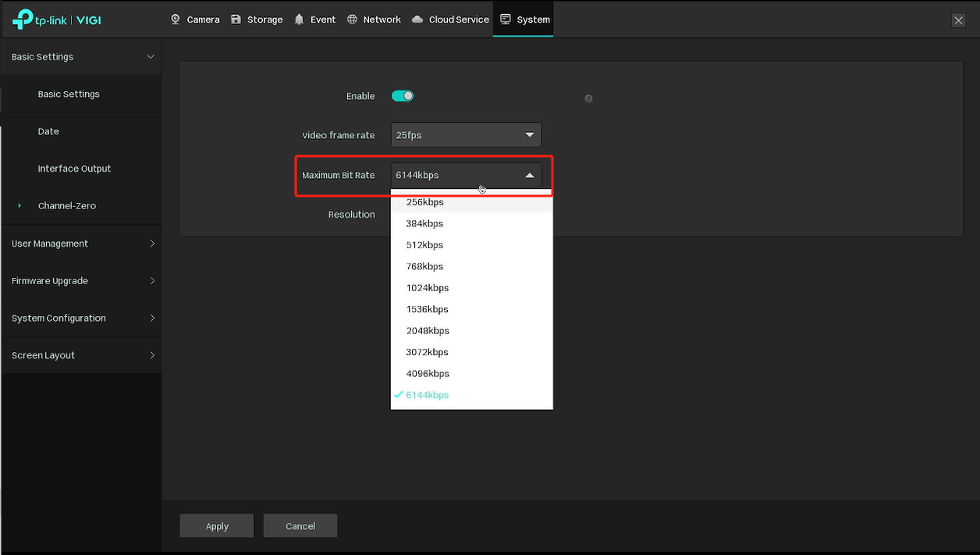Click the Event bell icon

(x=299, y=19)
